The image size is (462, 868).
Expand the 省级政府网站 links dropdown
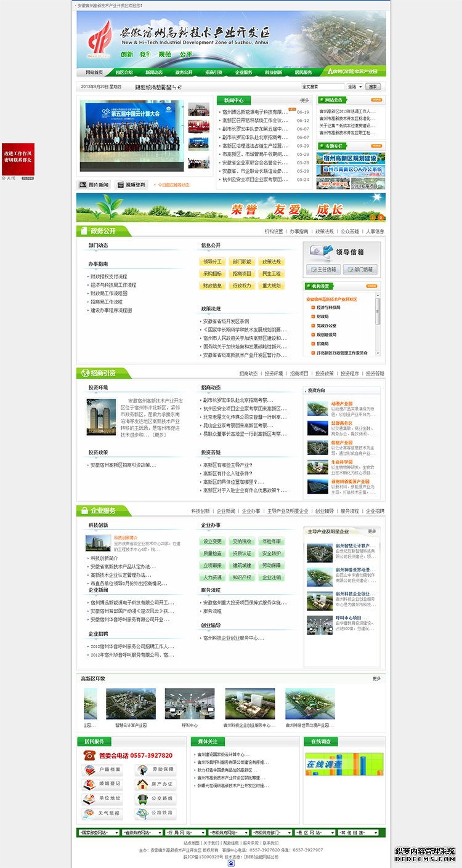[x=142, y=832]
